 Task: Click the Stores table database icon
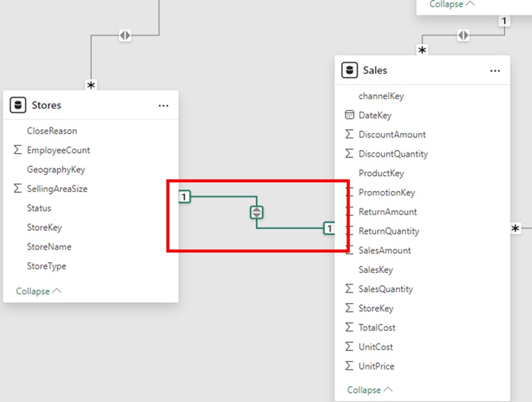click(18, 105)
